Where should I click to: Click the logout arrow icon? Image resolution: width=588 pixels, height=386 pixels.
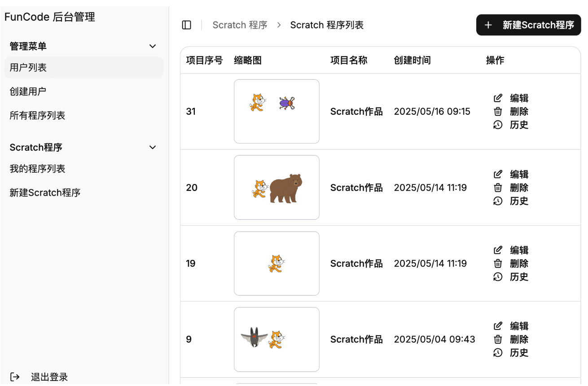click(15, 377)
